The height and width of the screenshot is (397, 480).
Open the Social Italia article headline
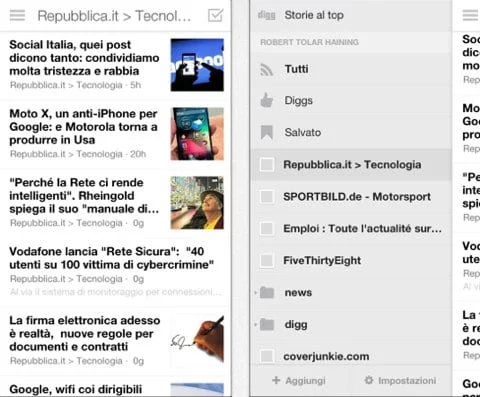[x=84, y=58]
